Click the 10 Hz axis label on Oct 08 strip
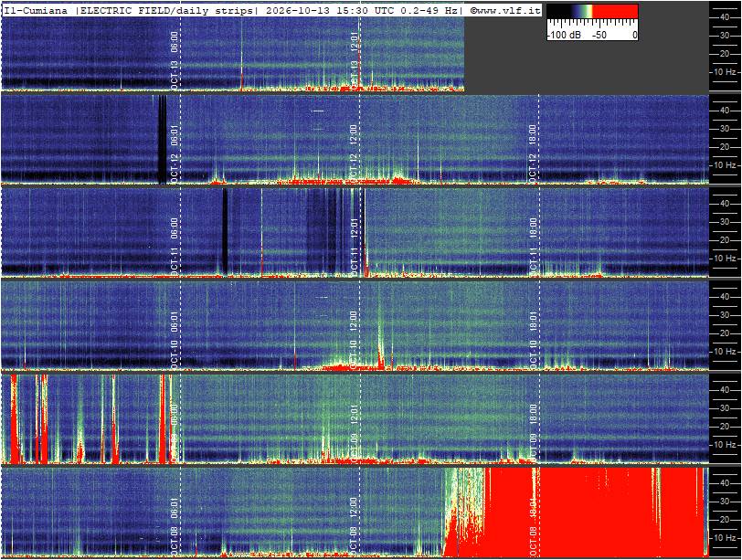Screen dimensions: 742x560 coord(725,538)
